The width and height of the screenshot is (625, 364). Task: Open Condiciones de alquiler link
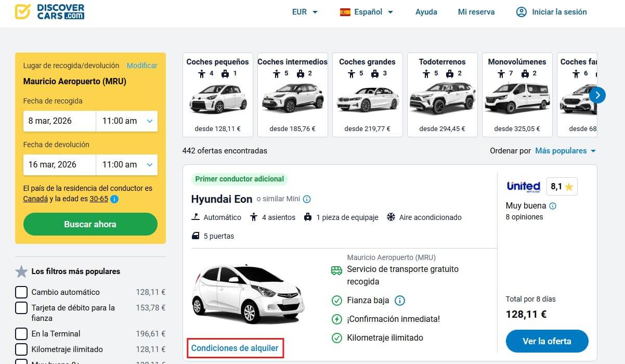(x=235, y=347)
